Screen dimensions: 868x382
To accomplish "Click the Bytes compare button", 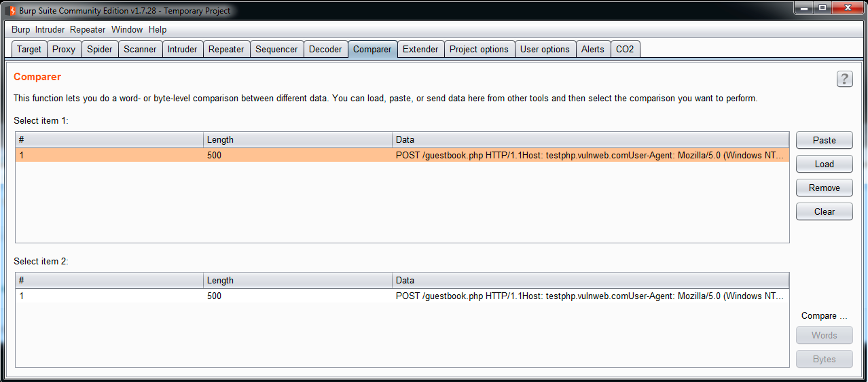I will tap(825, 359).
